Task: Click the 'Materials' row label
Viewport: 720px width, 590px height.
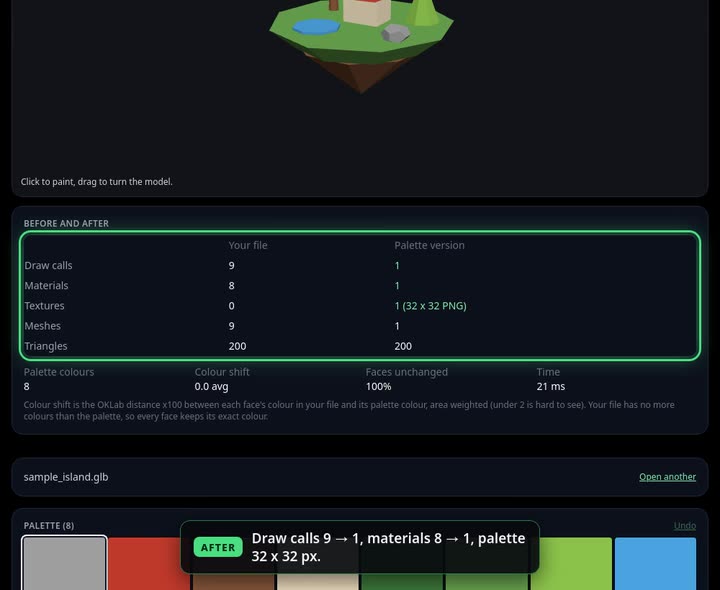Action: coord(46,286)
